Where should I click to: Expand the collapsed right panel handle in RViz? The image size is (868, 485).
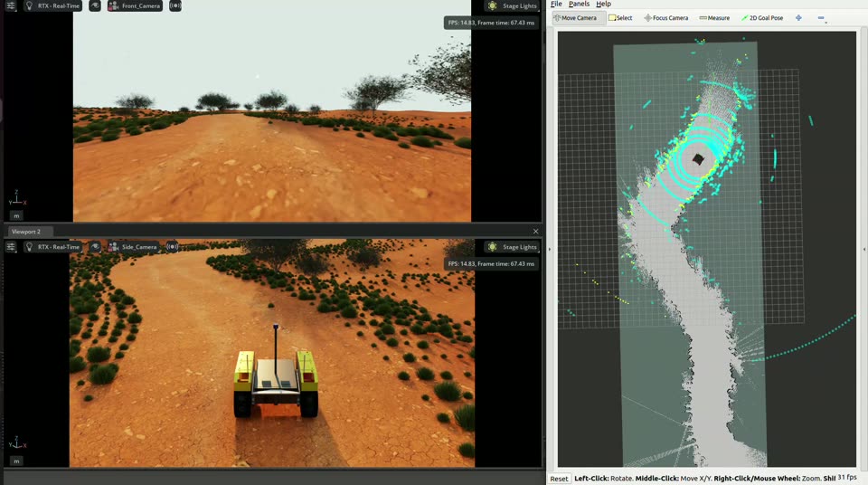pos(864,250)
